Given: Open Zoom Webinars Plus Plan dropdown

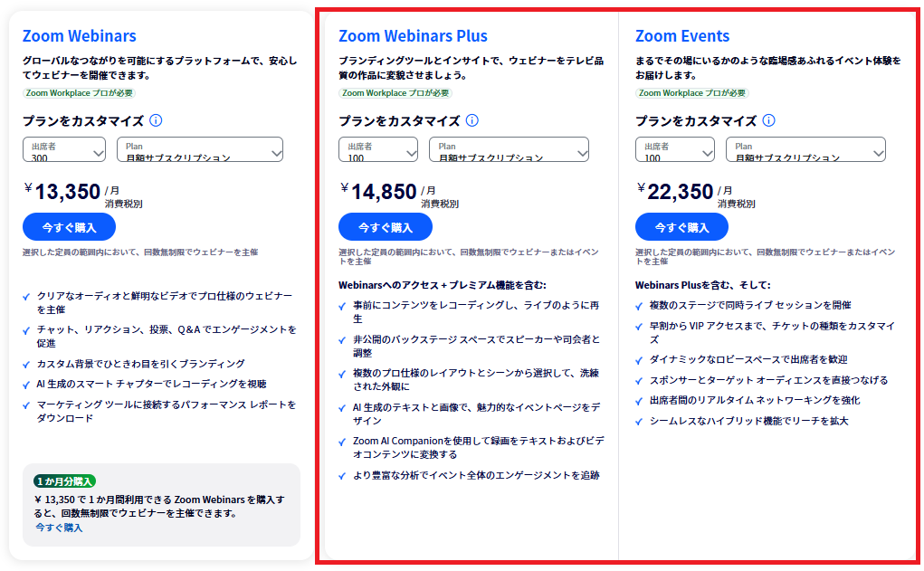Looking at the screenshot, I should [509, 150].
